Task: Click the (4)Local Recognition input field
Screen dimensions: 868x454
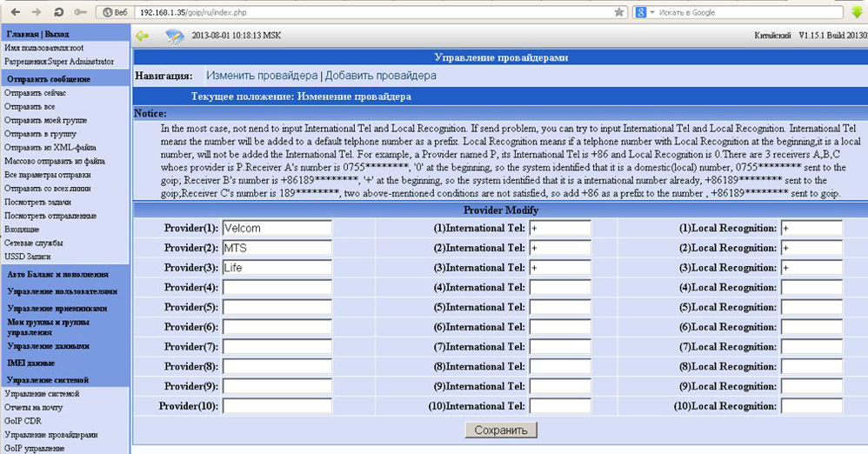Action: [x=811, y=287]
